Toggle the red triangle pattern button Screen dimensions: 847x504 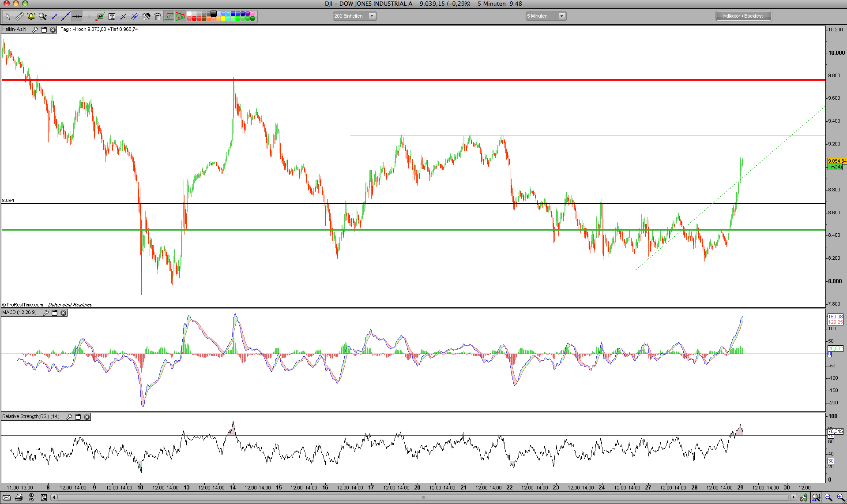pos(181,17)
